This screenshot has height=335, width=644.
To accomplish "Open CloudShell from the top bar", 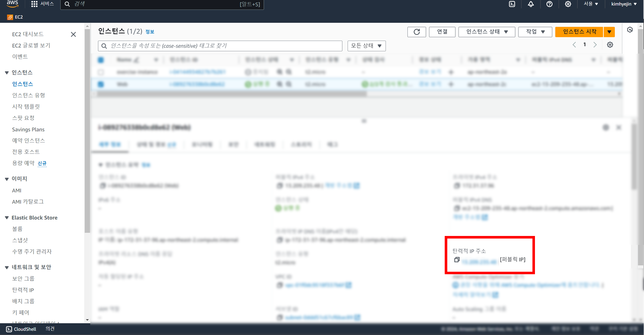I will [x=512, y=4].
